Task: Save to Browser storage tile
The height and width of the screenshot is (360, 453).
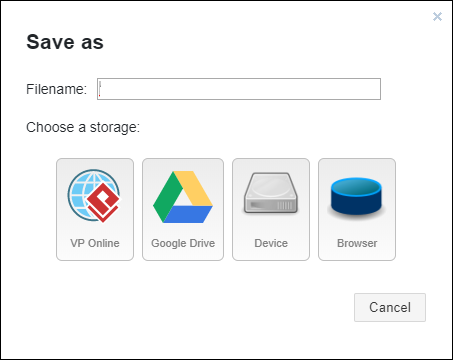Action: [357, 209]
